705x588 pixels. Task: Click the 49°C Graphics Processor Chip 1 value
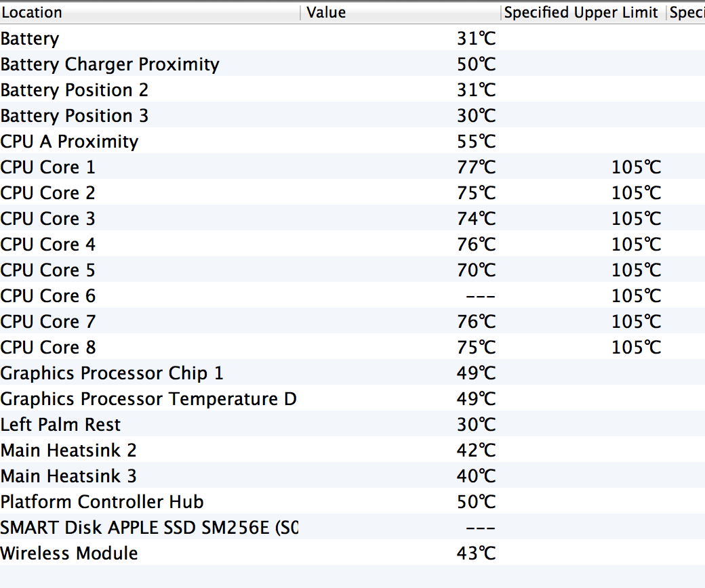coord(476,373)
